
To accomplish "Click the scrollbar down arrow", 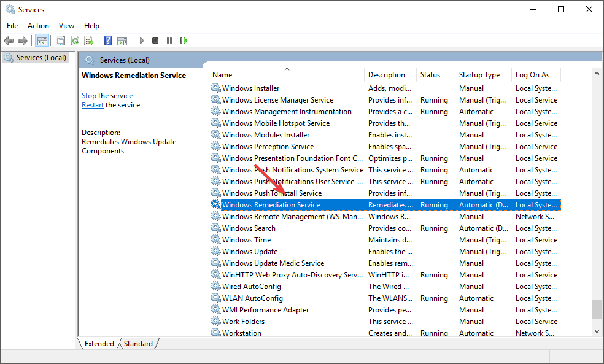I will pos(597,331).
